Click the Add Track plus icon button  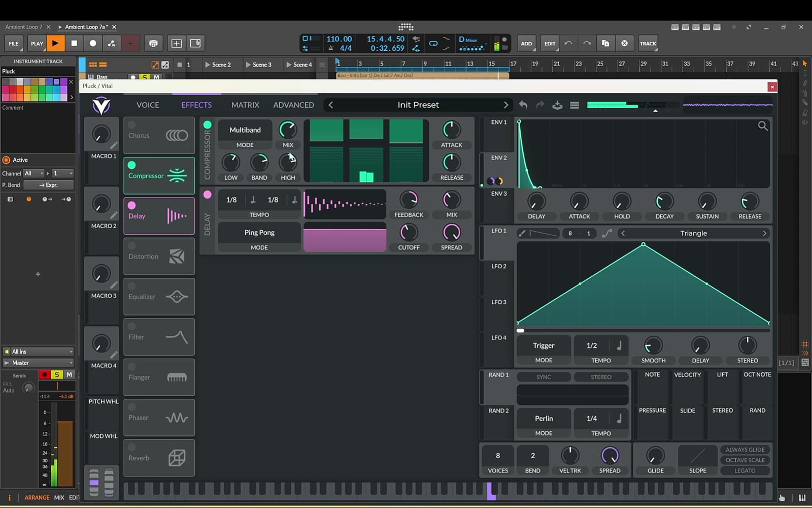click(x=177, y=43)
